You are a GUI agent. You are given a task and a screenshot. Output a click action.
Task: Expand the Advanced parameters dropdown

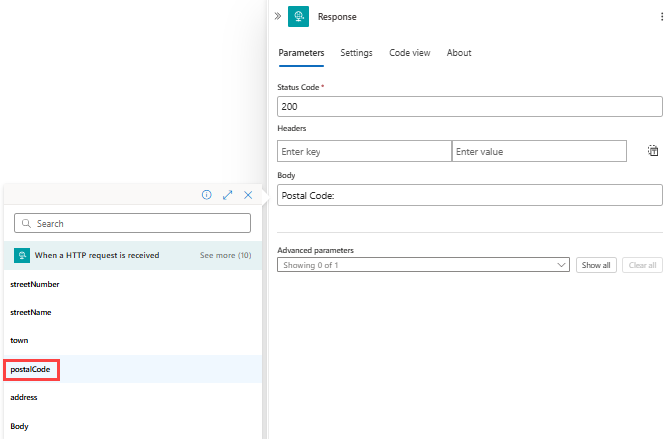pos(423,265)
